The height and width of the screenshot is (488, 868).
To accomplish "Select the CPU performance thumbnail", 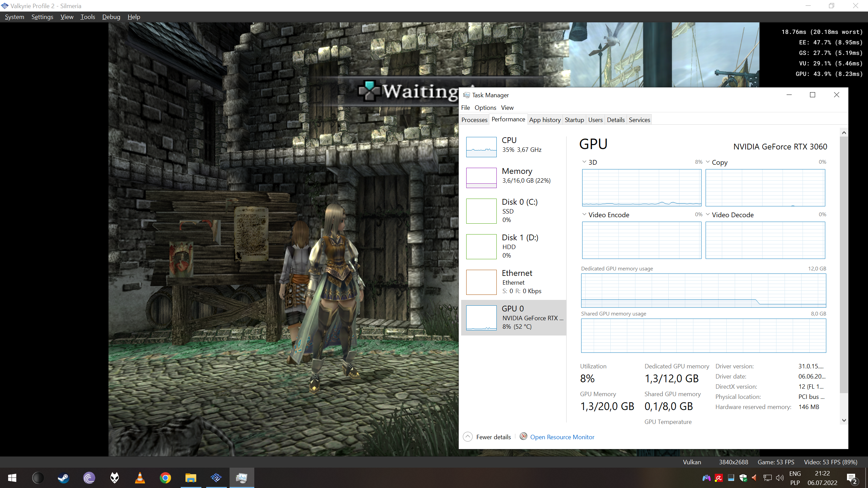I will (481, 147).
